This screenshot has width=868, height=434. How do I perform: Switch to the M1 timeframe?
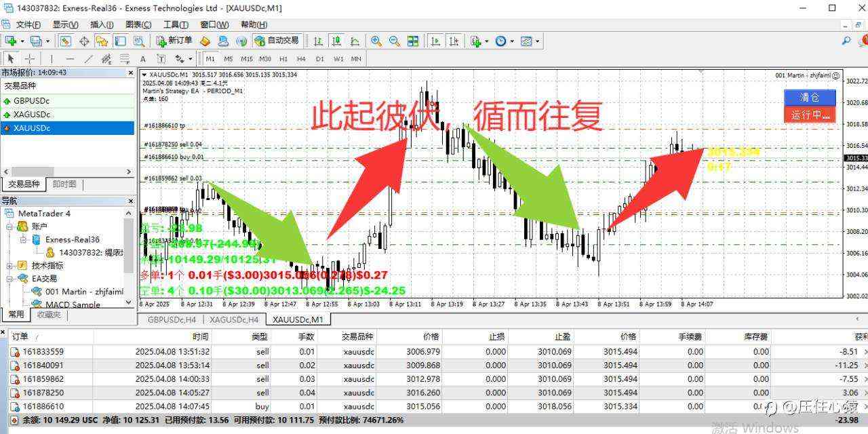[x=211, y=58]
